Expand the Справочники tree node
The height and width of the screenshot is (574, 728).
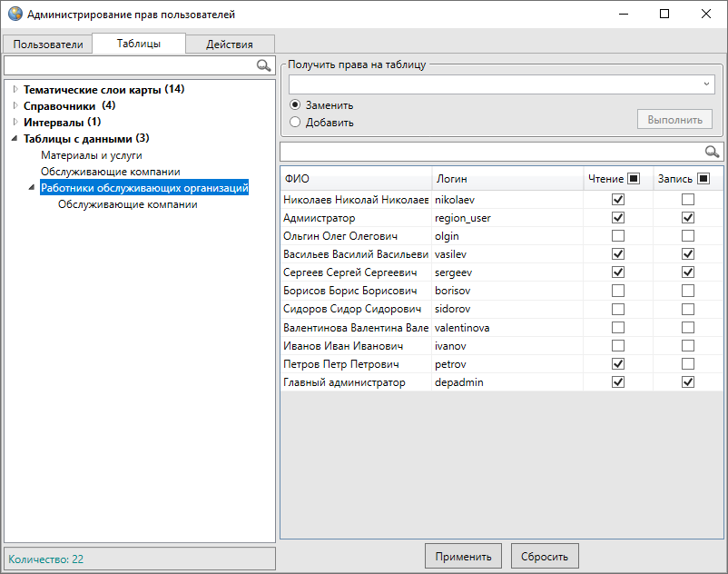[15, 105]
